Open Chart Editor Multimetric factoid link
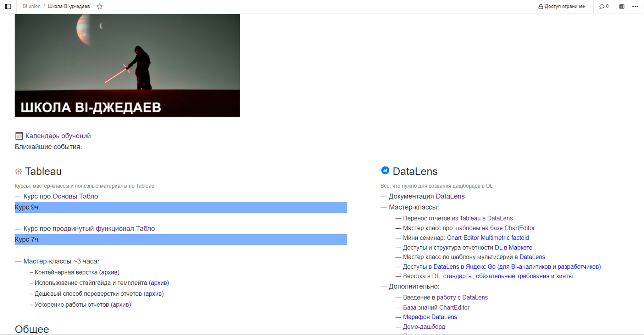This screenshot has width=644, height=335. click(x=488, y=238)
